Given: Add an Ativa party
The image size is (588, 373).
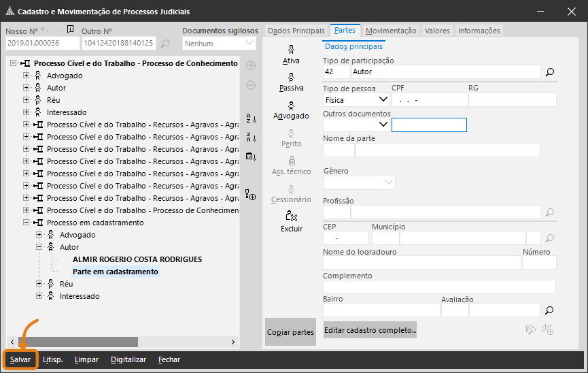Looking at the screenshot, I should (291, 54).
